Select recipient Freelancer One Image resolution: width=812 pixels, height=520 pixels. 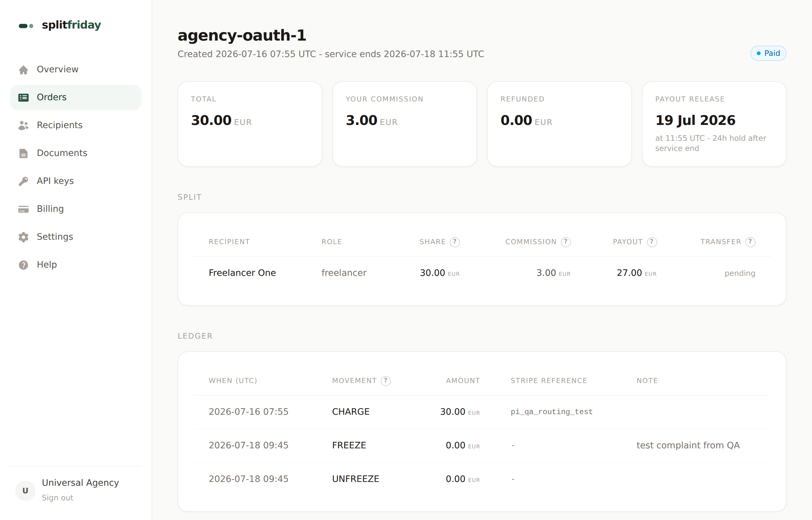click(x=242, y=273)
